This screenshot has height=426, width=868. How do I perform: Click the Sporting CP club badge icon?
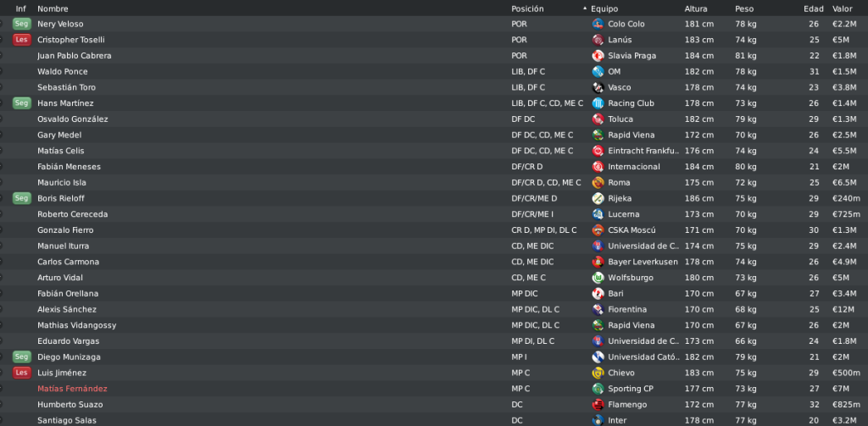pos(598,389)
